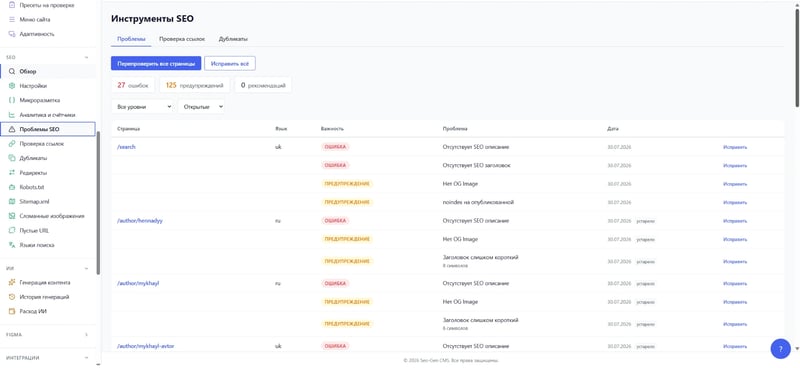Click Исправить for noindex на опубликованной row

(735, 203)
